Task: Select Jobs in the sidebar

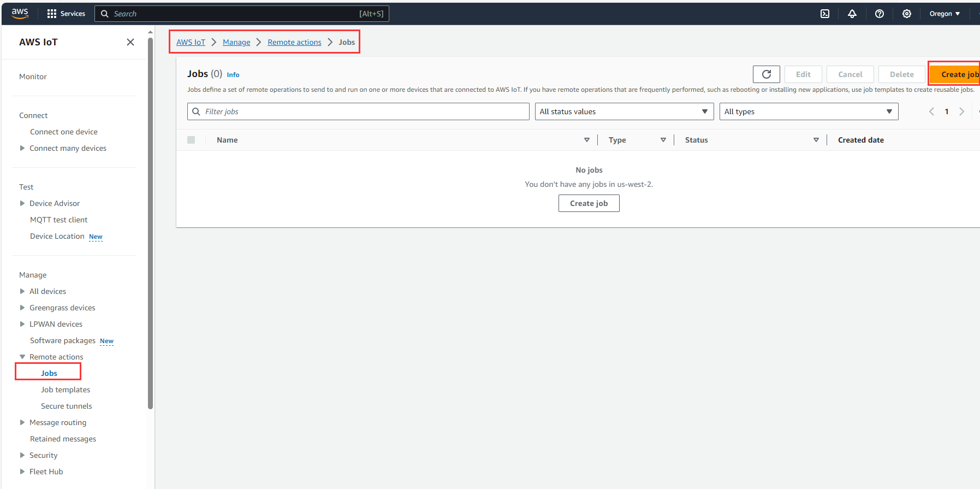Action: point(49,373)
